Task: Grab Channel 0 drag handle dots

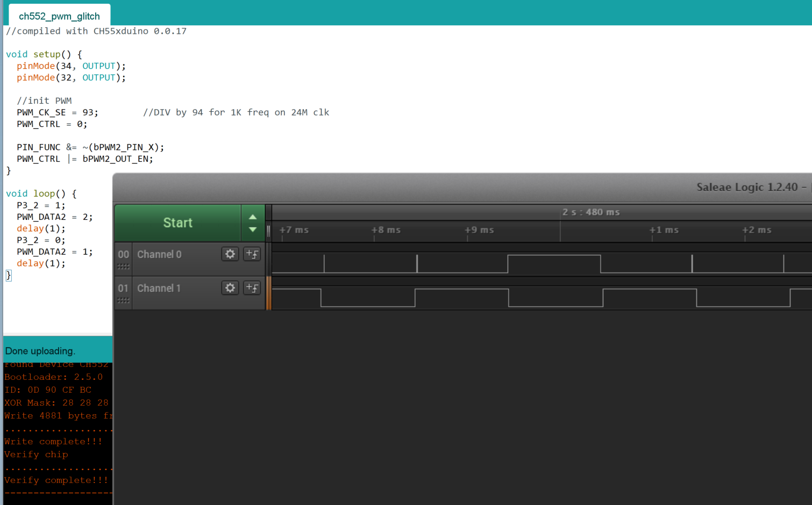Action: click(x=123, y=266)
